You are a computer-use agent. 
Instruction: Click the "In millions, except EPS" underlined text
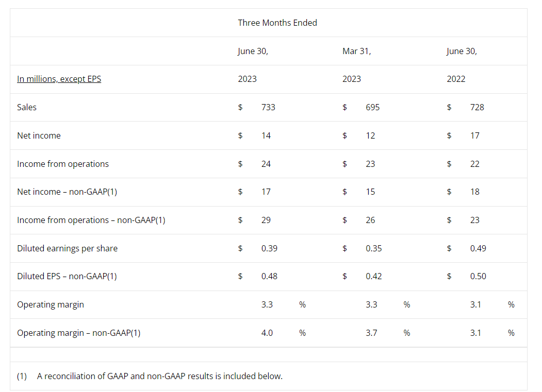click(59, 79)
